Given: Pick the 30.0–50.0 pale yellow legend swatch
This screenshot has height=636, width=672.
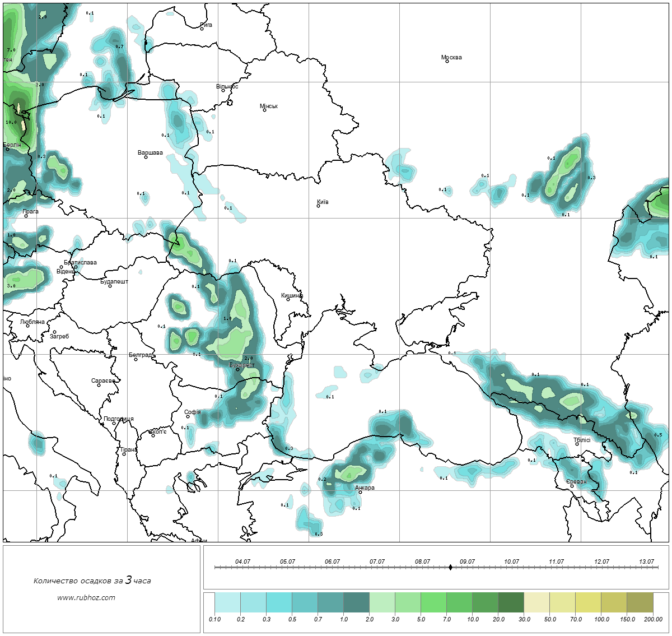Looking at the screenshot, I should [536, 603].
